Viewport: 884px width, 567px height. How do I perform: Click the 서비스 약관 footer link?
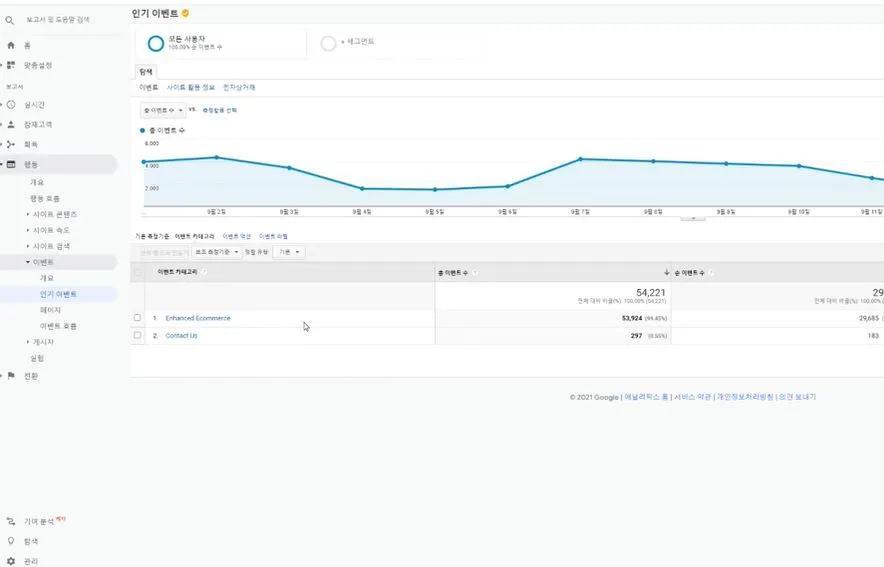pos(692,397)
